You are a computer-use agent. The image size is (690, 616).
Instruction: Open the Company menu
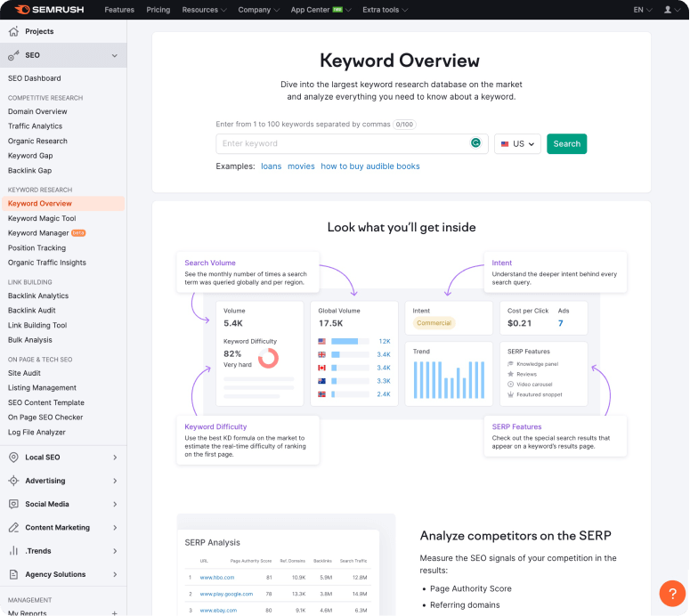tap(258, 10)
